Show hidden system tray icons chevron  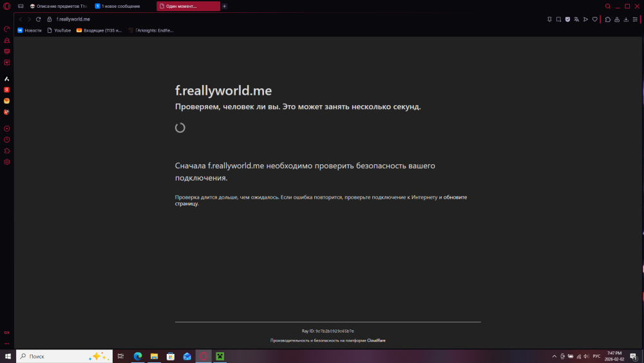click(x=554, y=357)
